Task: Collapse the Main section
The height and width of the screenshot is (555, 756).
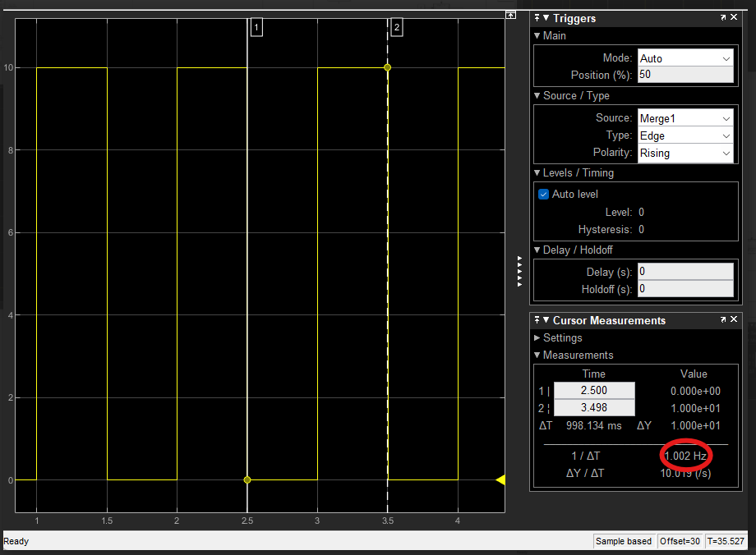Action: pyautogui.click(x=537, y=35)
